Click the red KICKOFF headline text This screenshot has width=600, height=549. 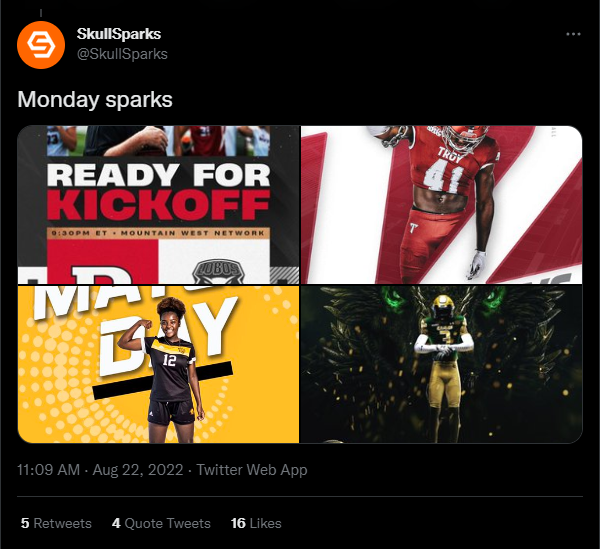coord(158,205)
